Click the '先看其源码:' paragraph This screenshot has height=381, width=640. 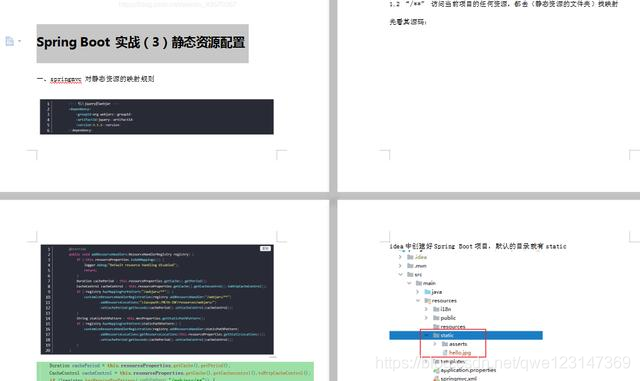pos(408,22)
